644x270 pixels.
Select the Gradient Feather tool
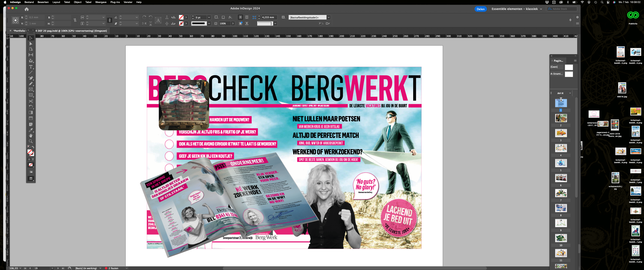[31, 118]
